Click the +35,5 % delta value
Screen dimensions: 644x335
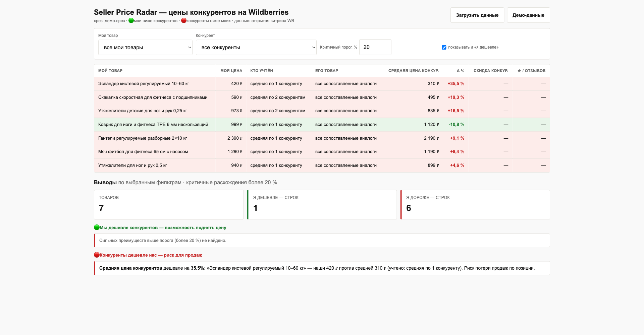coord(456,84)
